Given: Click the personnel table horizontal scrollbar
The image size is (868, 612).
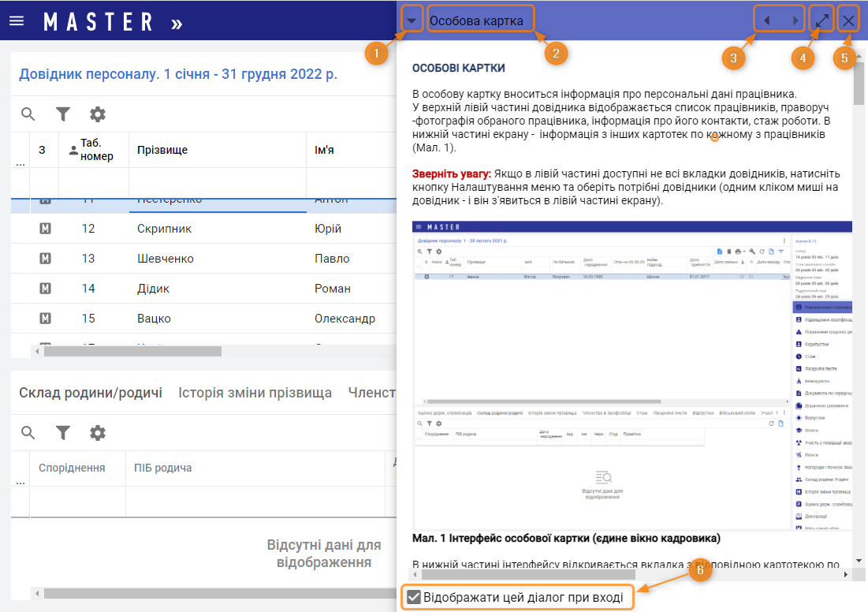Looking at the screenshot, I should pyautogui.click(x=132, y=352).
